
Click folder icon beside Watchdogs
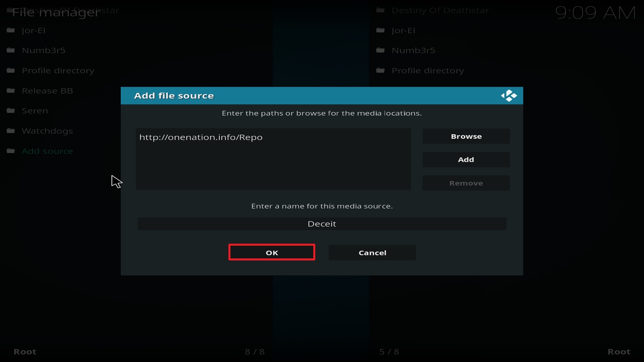(11, 131)
